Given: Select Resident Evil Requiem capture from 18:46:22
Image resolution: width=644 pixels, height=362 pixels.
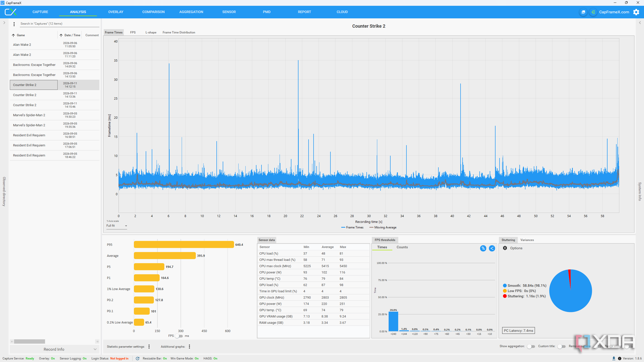Looking at the screenshot, I should click(55, 155).
